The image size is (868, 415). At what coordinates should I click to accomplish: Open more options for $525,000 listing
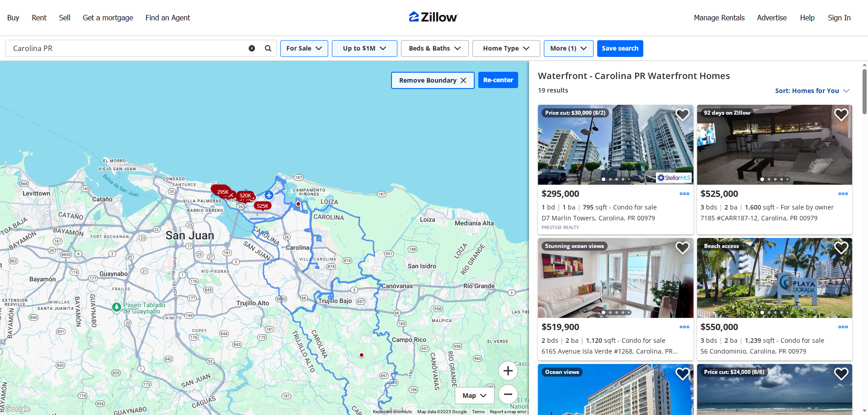pyautogui.click(x=843, y=194)
